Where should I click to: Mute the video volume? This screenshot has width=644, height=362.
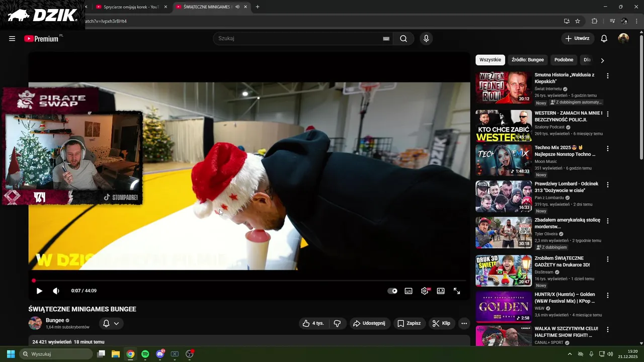56,291
